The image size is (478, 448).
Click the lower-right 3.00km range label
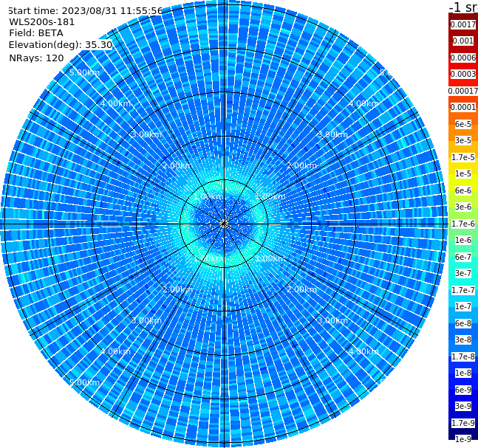[332, 320]
